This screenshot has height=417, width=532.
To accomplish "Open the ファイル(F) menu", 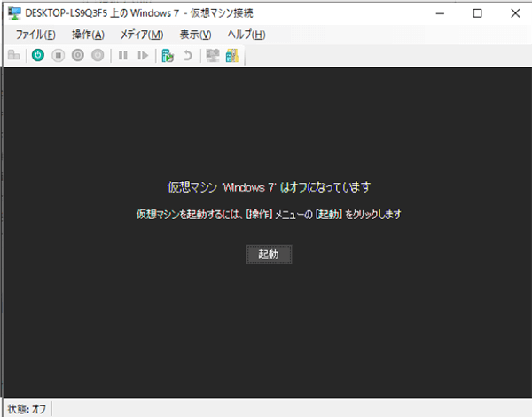I will coord(35,35).
